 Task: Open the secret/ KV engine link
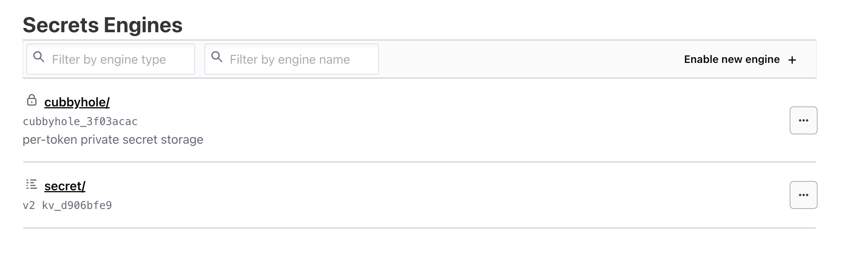coord(65,186)
